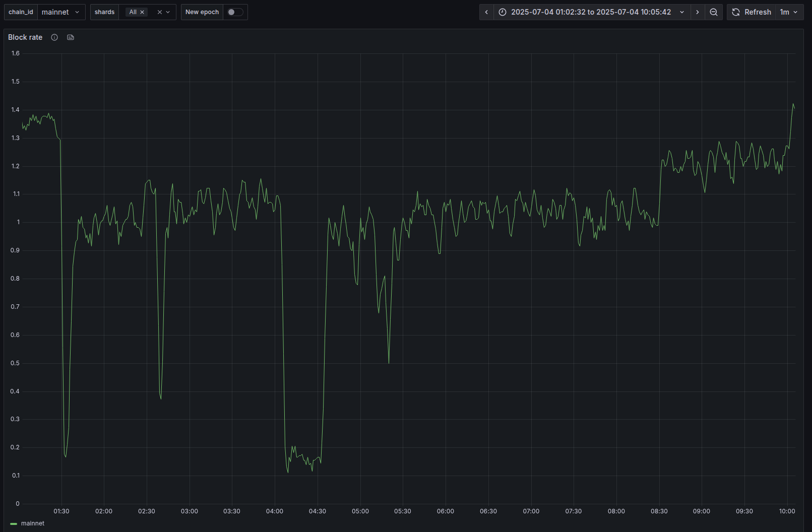The image size is (812, 532).
Task: Click the 08:30 x-axis tick label
Action: pos(659,511)
